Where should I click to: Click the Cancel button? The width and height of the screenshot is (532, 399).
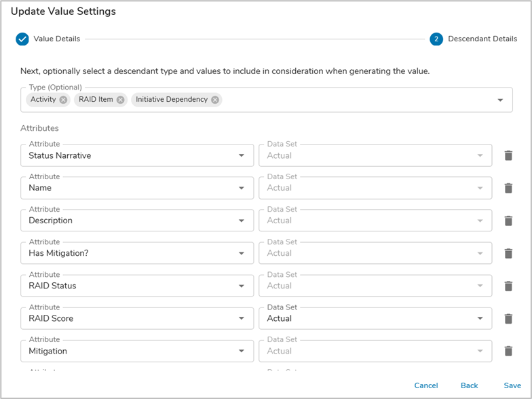point(425,385)
